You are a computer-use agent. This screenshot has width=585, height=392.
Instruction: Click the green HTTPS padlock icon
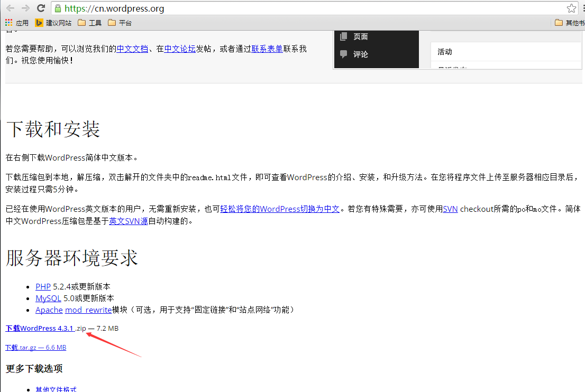(58, 8)
